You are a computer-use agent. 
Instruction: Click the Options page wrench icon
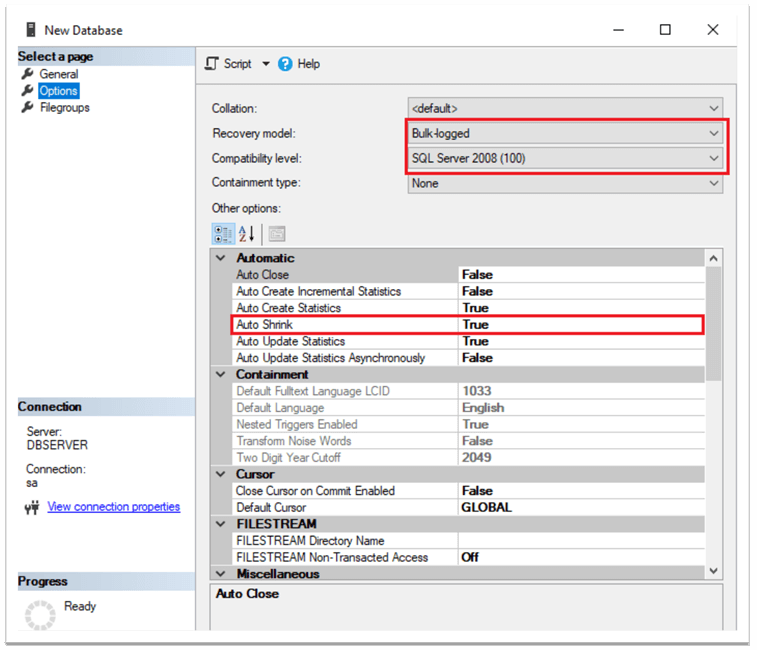coord(28,90)
